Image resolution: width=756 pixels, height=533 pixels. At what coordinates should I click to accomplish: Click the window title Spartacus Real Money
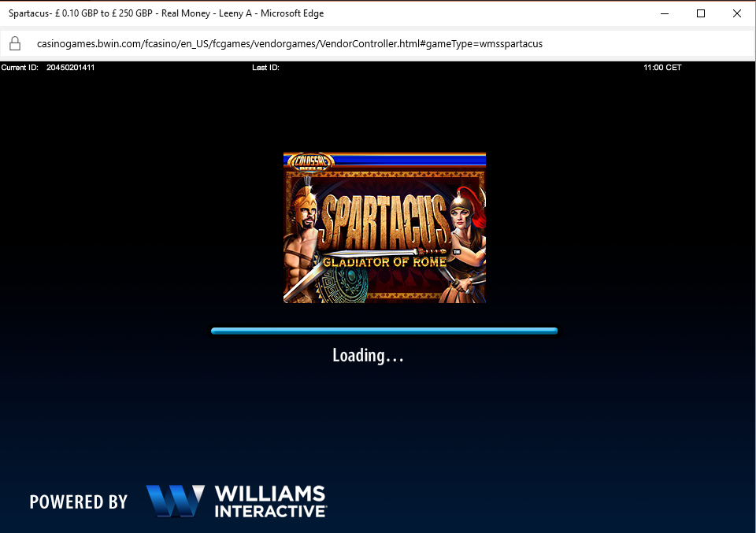pos(166,13)
